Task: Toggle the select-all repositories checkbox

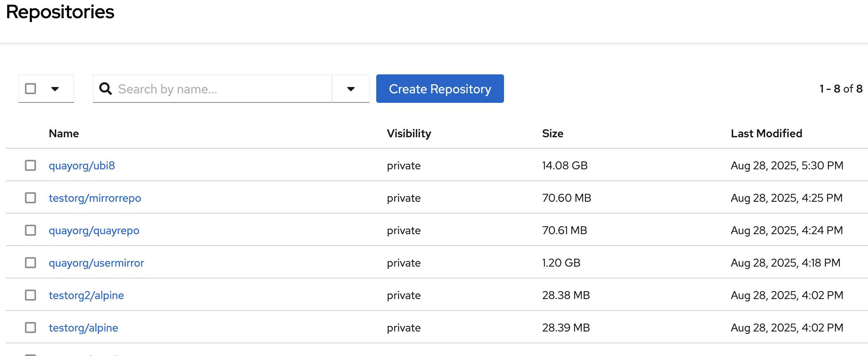Action: click(30, 89)
